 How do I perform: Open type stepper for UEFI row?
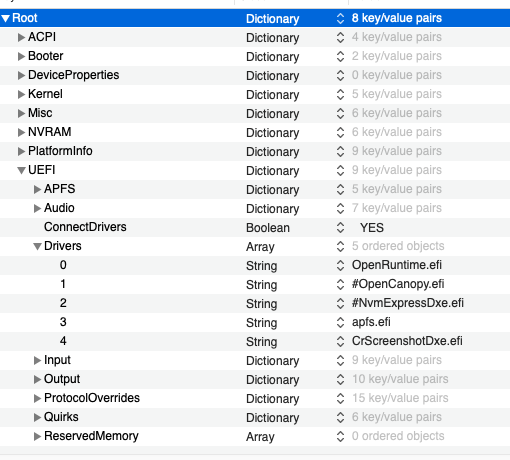coord(340,170)
